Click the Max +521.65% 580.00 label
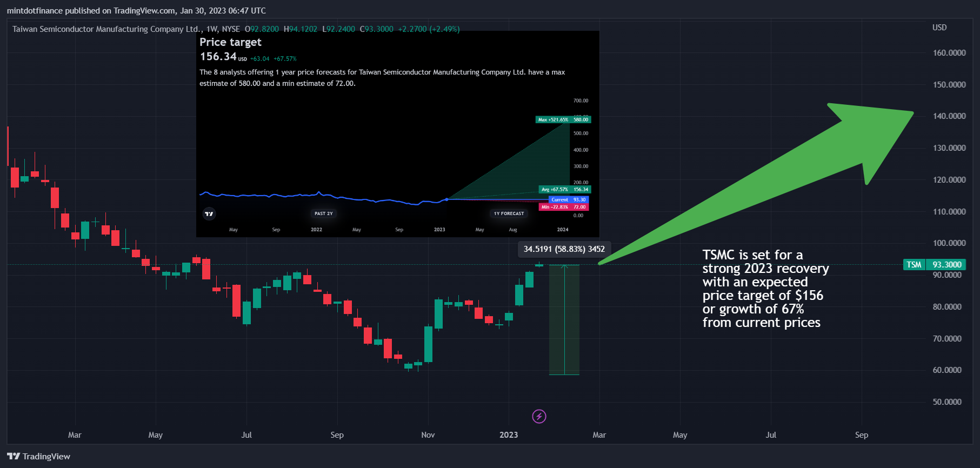Viewport: 980px width, 468px height. [x=563, y=119]
